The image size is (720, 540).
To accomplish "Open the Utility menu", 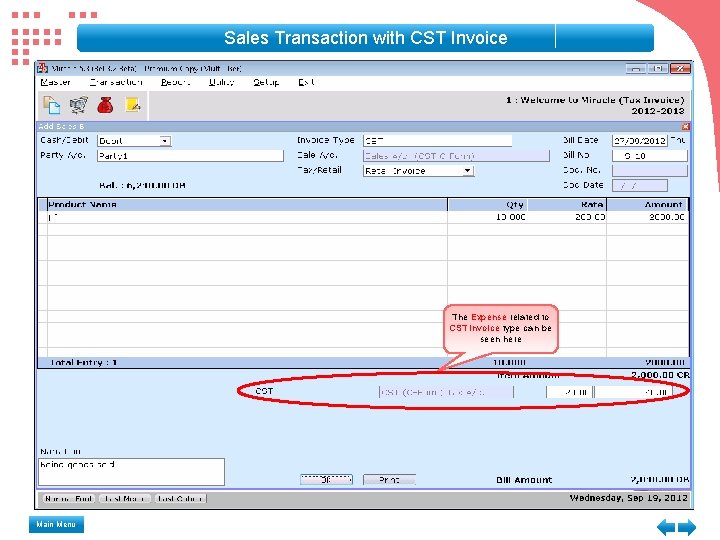I will [x=221, y=82].
